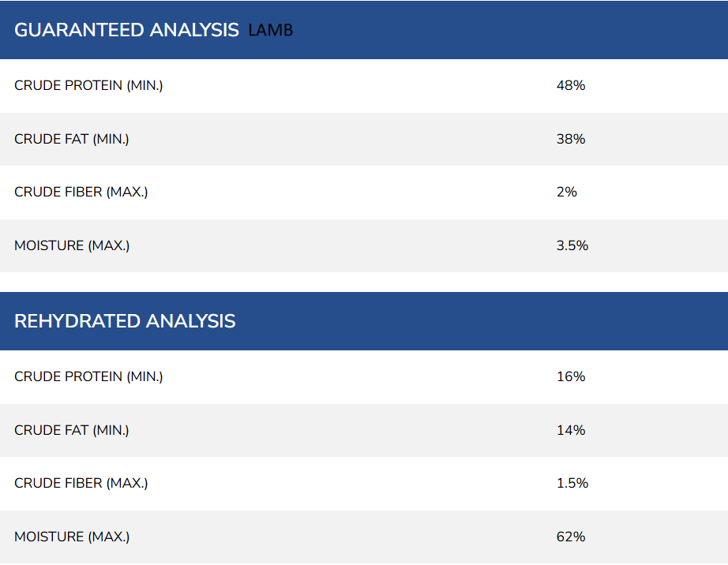This screenshot has width=728, height=565.
Task: Select Moisture label under Guaranteed Analysis
Action: (x=72, y=245)
